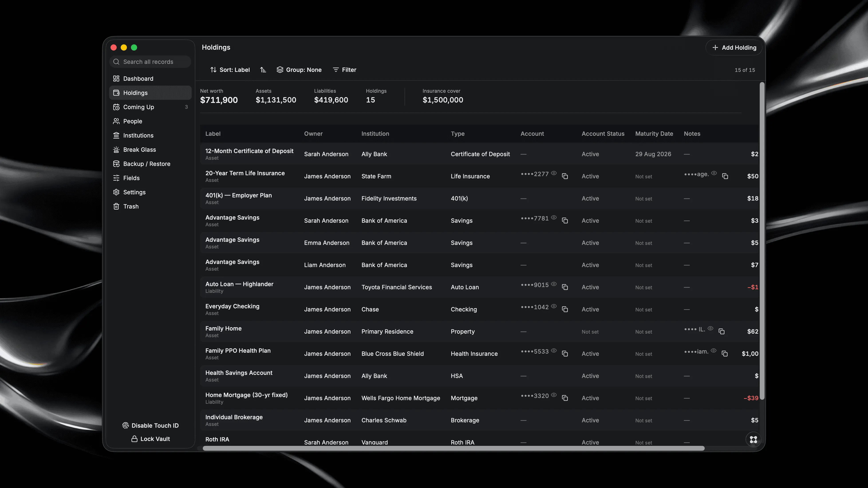Copy account number ending 2277
The image size is (868, 488).
pos(565,176)
